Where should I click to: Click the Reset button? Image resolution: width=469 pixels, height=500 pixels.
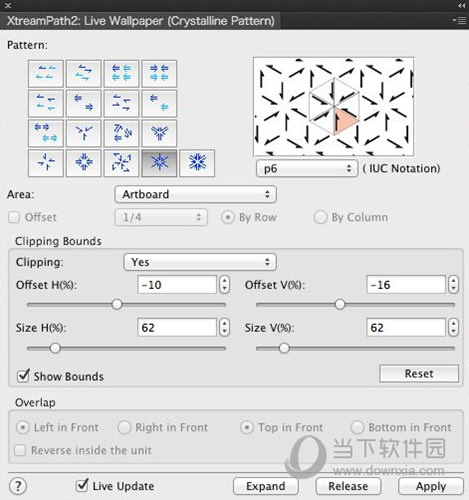[x=419, y=374]
